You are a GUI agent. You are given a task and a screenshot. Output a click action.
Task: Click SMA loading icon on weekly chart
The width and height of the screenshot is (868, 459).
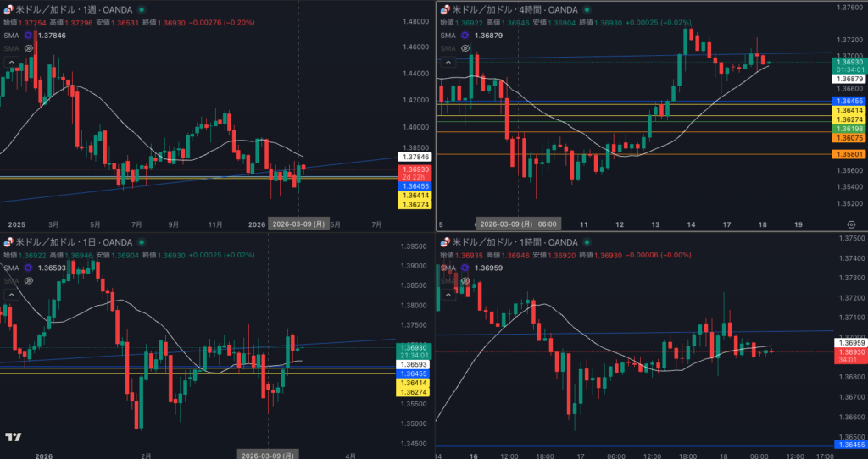[28, 36]
